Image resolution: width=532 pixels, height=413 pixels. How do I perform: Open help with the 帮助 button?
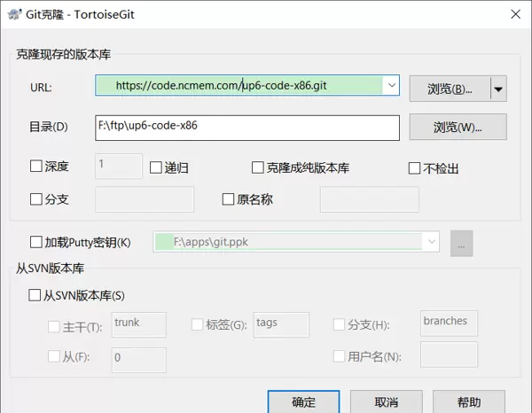pyautogui.click(x=470, y=401)
